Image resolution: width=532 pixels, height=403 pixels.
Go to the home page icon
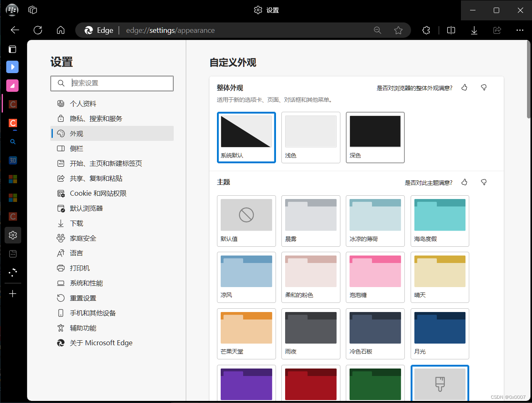(61, 30)
